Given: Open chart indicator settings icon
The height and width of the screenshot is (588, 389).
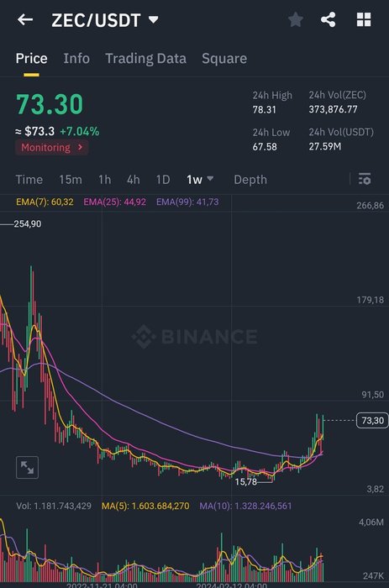Looking at the screenshot, I should [x=365, y=179].
